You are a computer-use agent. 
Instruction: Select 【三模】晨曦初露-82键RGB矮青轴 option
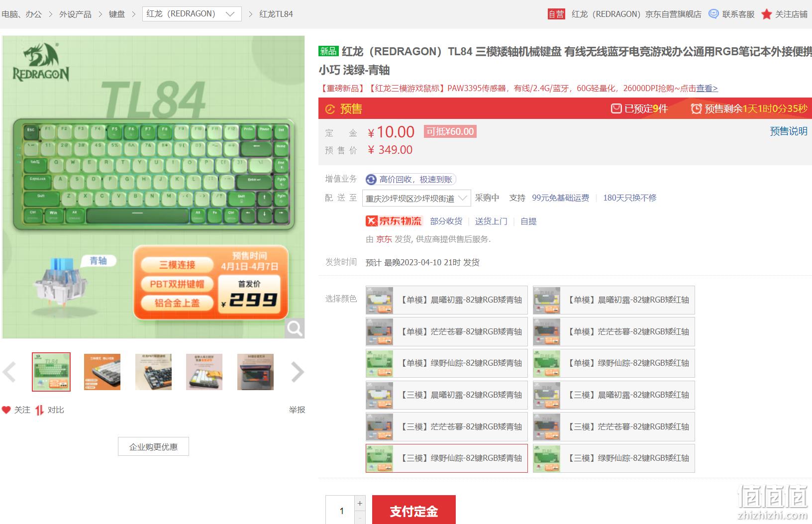pos(446,395)
